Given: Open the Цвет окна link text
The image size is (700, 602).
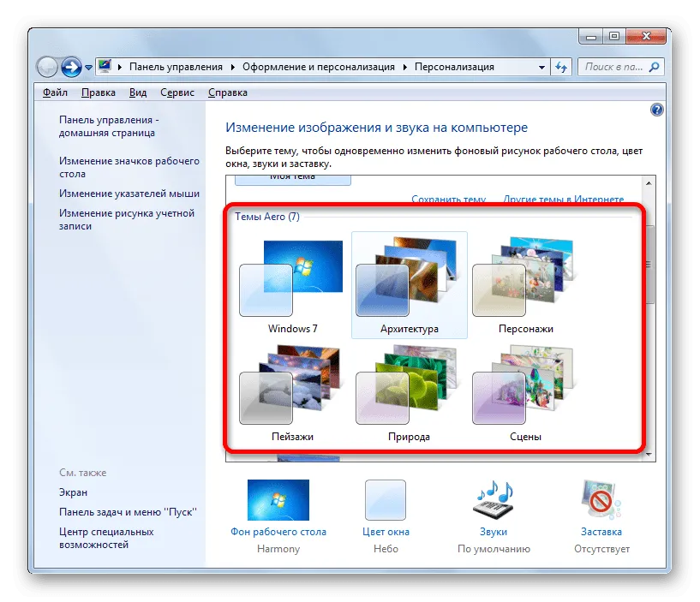Looking at the screenshot, I should (386, 532).
